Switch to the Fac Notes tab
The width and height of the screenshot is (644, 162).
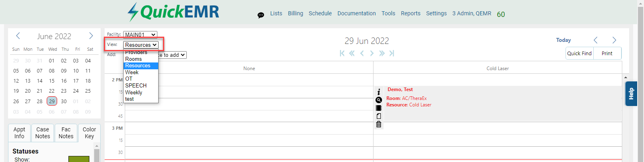click(x=66, y=133)
